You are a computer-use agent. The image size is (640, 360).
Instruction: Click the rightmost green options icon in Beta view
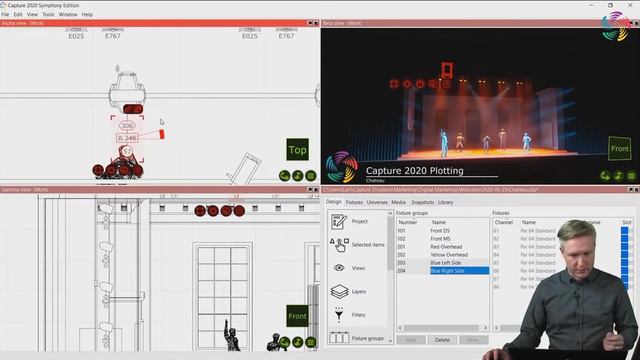pyautogui.click(x=631, y=176)
